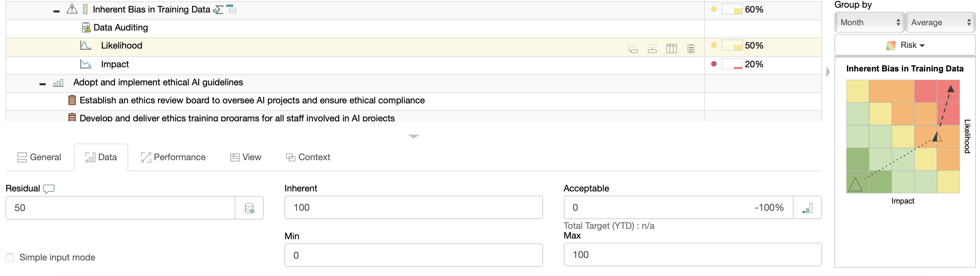The height and width of the screenshot is (276, 980).
Task: Collapse Adopt and implement ethical AI guidelines
Action: 43,84
